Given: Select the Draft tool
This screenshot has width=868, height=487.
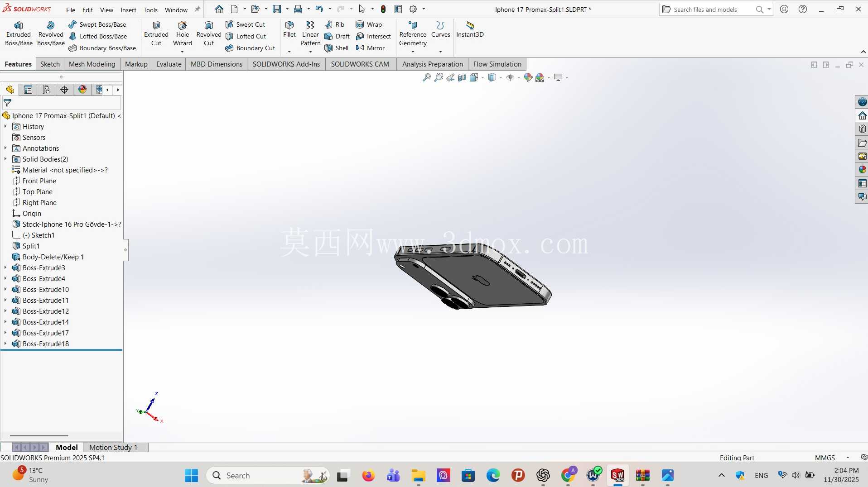Looking at the screenshot, I should point(337,36).
